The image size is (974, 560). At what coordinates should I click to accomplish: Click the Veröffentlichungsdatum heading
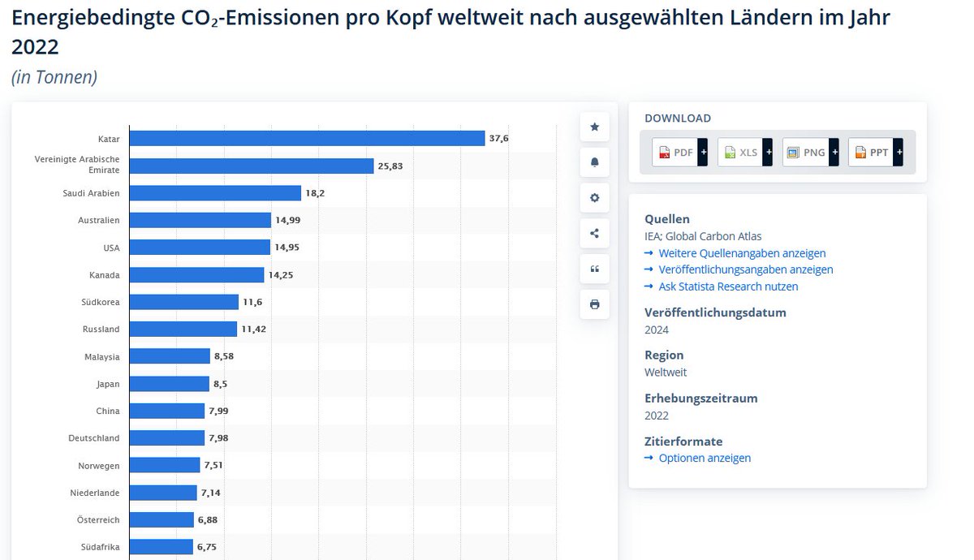pos(715,312)
